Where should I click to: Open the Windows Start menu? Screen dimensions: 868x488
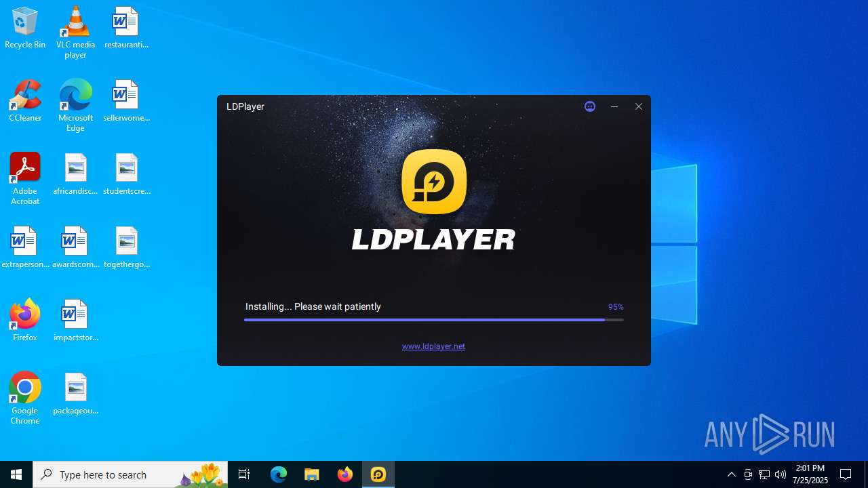[x=16, y=474]
